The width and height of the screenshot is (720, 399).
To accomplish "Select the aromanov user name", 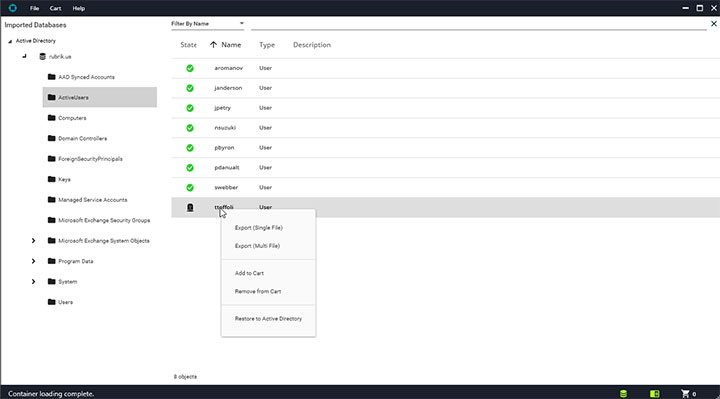I will [x=228, y=68].
